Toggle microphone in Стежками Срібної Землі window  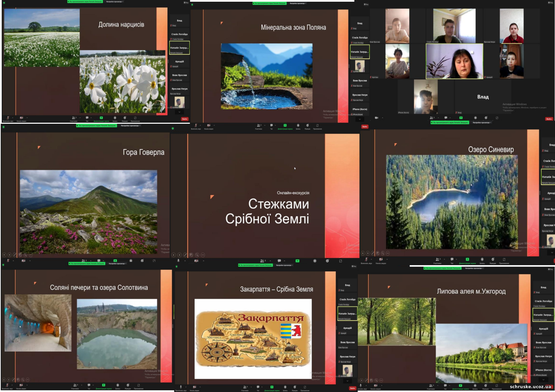[179, 261]
